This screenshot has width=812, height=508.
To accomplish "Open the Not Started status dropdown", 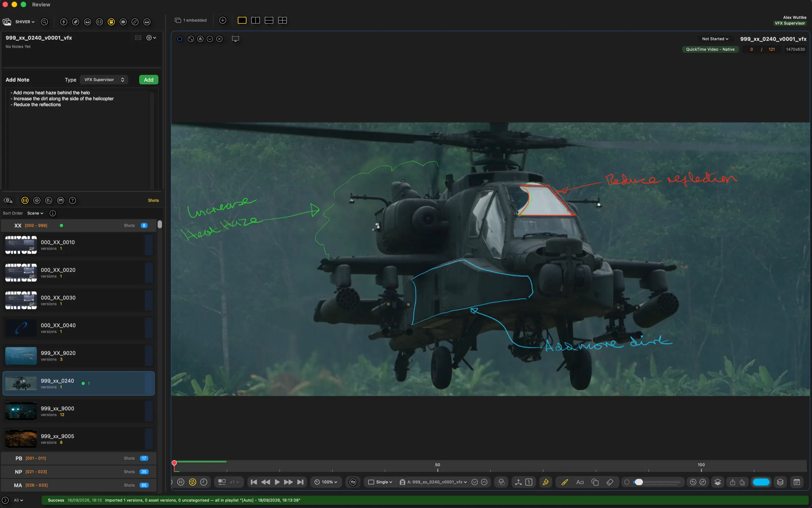I will point(715,39).
